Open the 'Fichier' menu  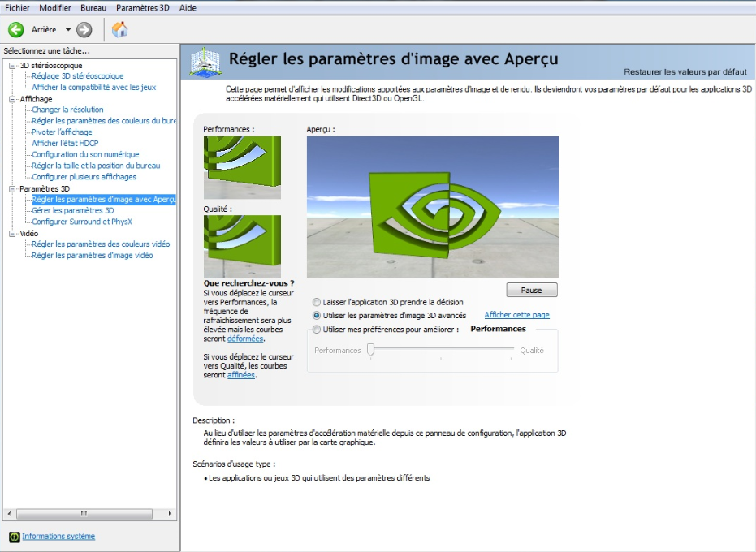click(x=18, y=7)
